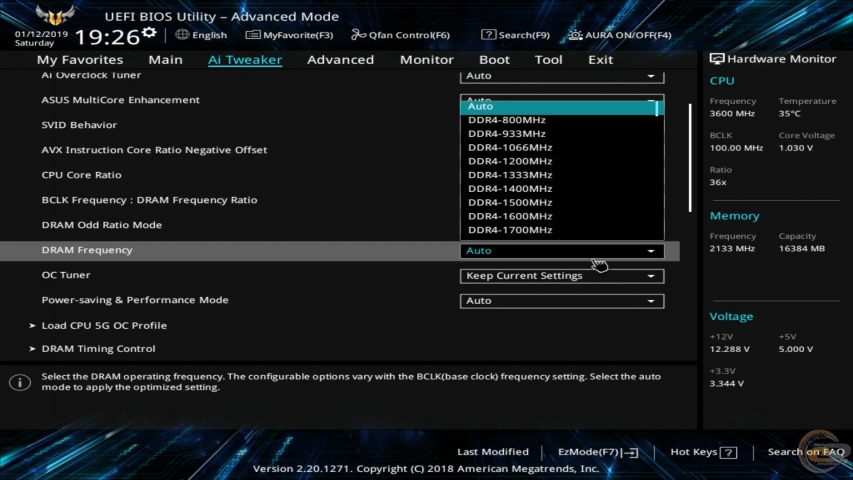The height and width of the screenshot is (480, 853).
Task: Open OC Tuner Keep Current Settings dropdown
Action: 562,276
